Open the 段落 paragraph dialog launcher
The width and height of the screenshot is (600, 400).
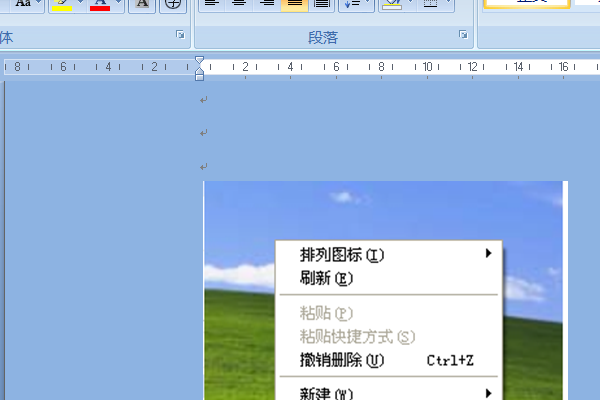463,35
